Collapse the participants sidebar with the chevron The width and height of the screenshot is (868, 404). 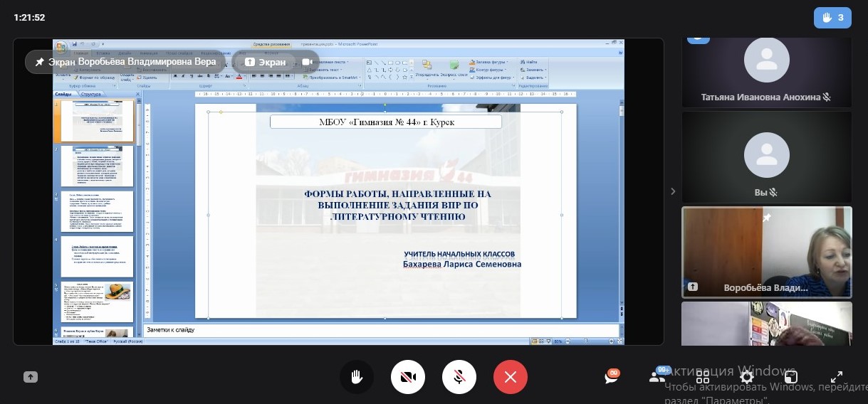[673, 191]
